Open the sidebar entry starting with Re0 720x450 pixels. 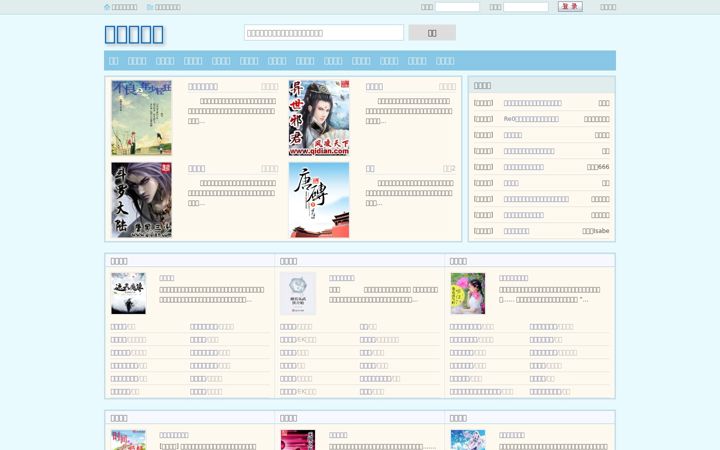coord(531,119)
